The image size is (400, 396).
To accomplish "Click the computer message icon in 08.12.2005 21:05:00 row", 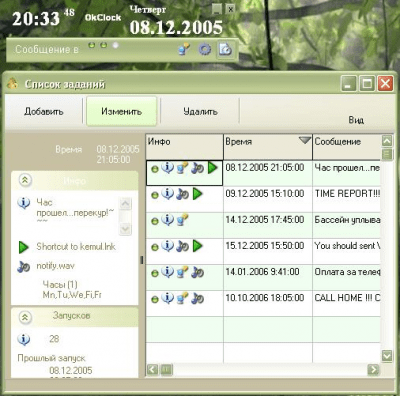I will (182, 168).
